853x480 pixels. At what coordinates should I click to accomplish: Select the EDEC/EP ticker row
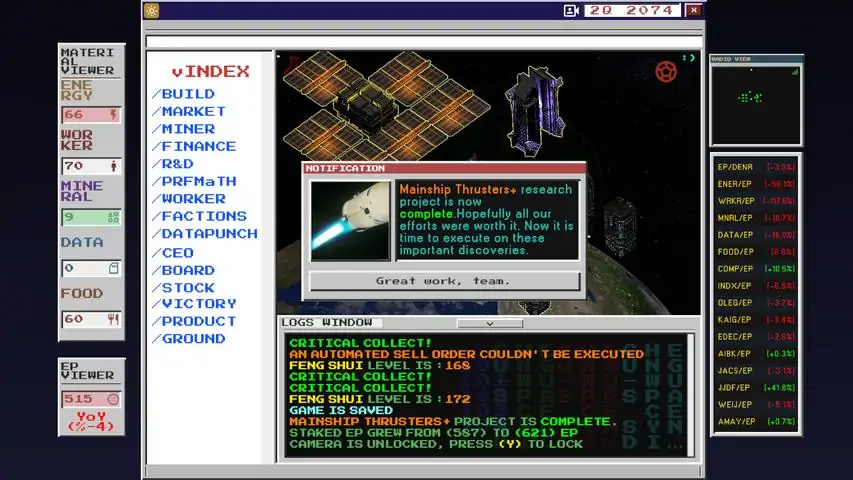click(x=756, y=336)
